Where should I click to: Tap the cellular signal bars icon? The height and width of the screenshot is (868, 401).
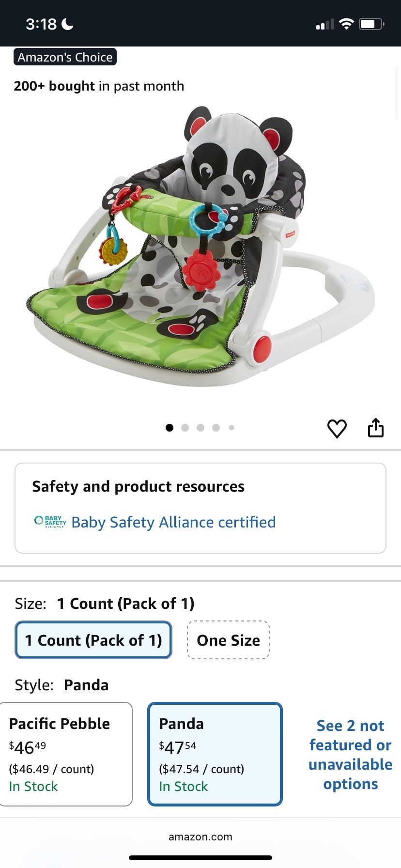325,24
